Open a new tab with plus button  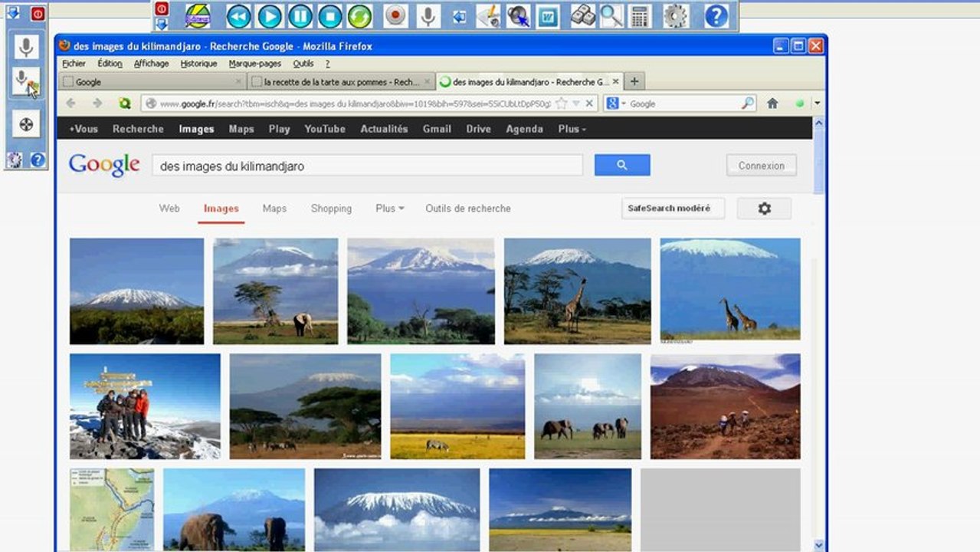634,81
